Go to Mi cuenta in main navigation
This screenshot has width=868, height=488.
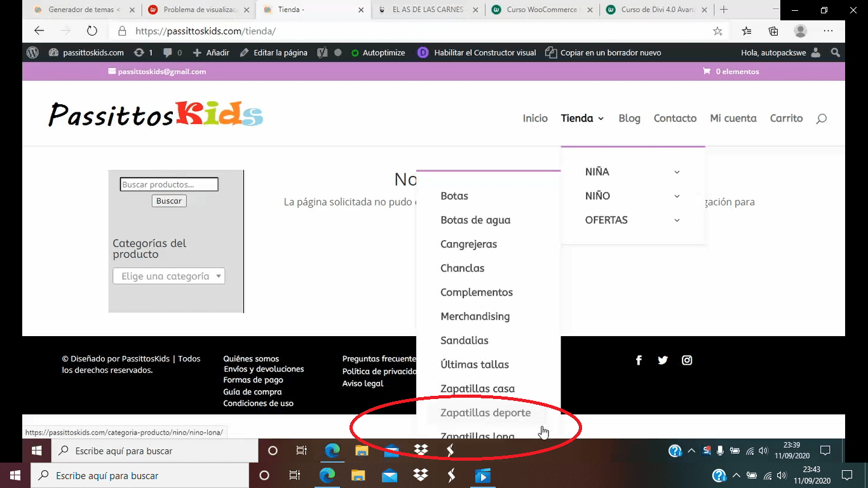733,118
